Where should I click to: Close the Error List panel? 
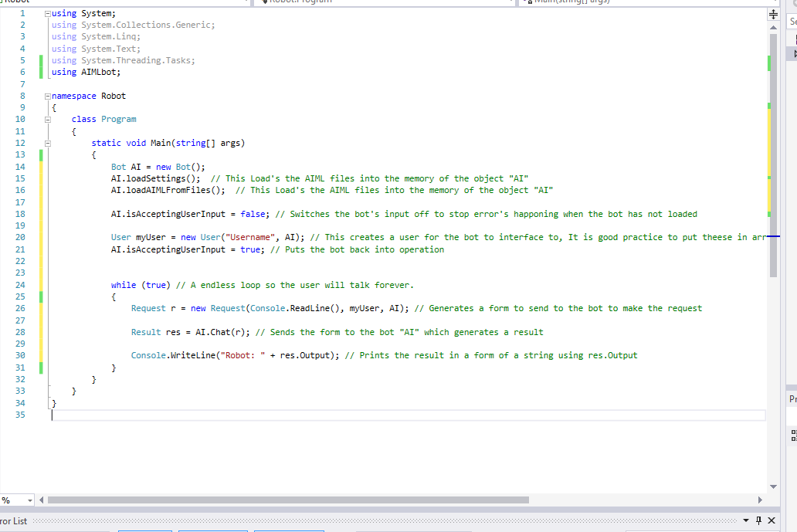pos(771,520)
